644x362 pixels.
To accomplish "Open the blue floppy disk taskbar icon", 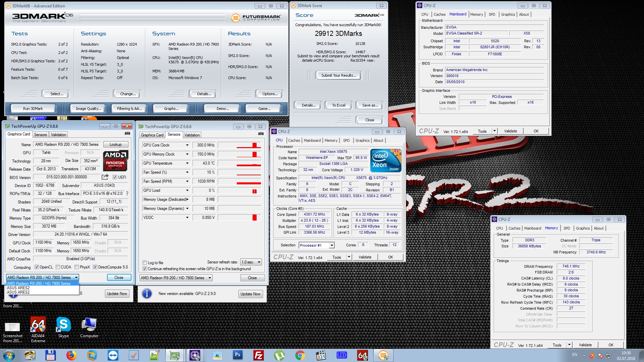I will (x=50, y=355).
